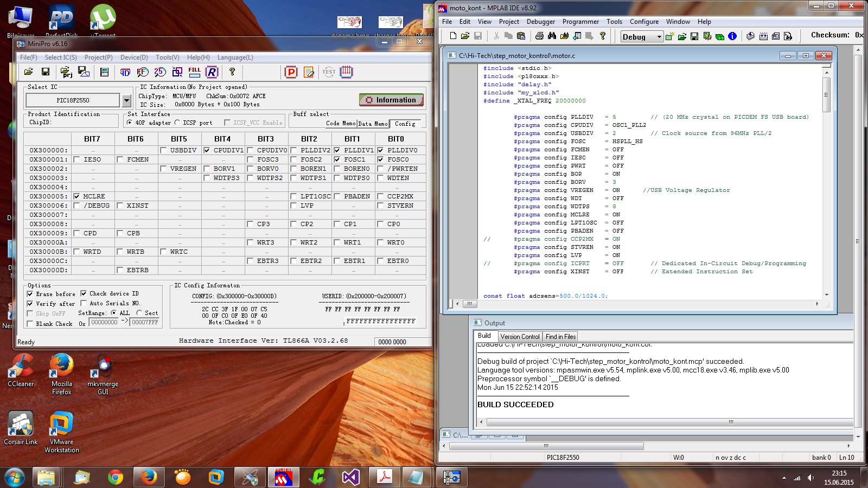
Task: Click the Chrome icon in the taskbar
Action: [115, 477]
